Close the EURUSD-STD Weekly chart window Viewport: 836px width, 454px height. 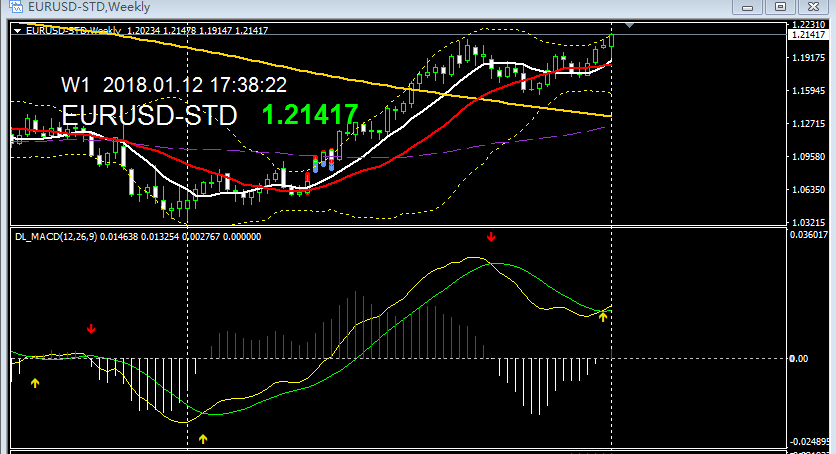tap(814, 7)
